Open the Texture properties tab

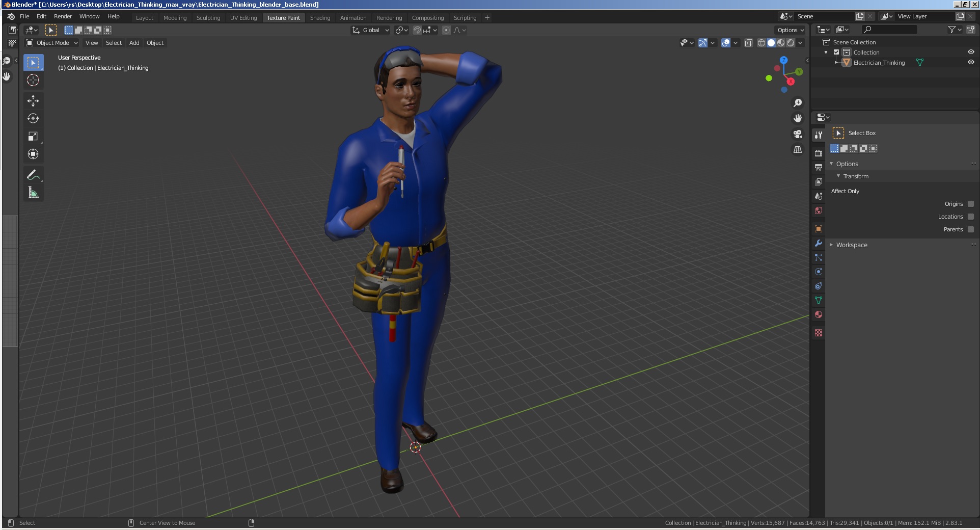819,333
